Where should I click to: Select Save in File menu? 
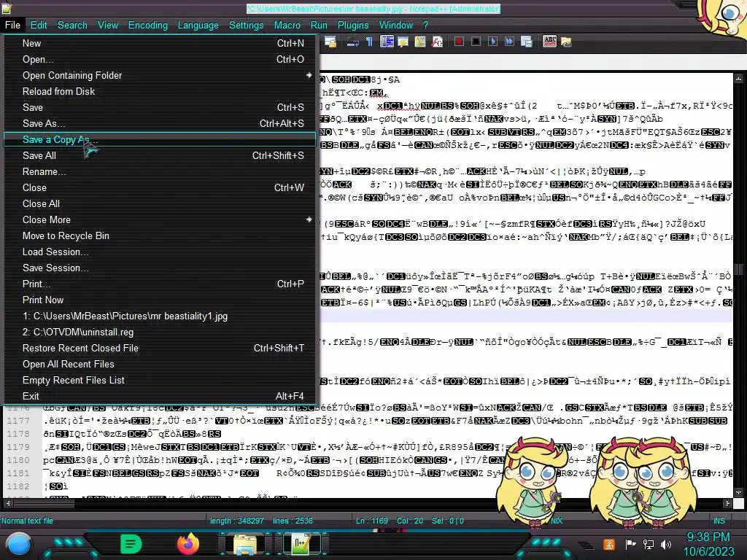click(x=160, y=108)
